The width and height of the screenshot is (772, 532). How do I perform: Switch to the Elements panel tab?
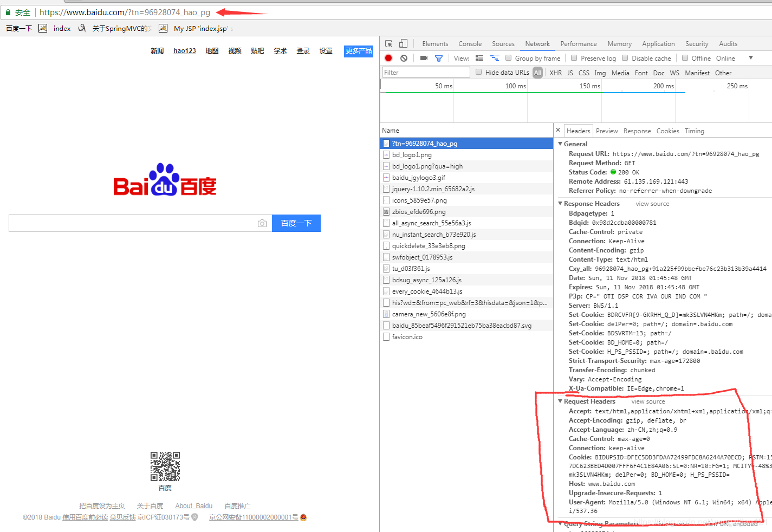click(x=435, y=44)
